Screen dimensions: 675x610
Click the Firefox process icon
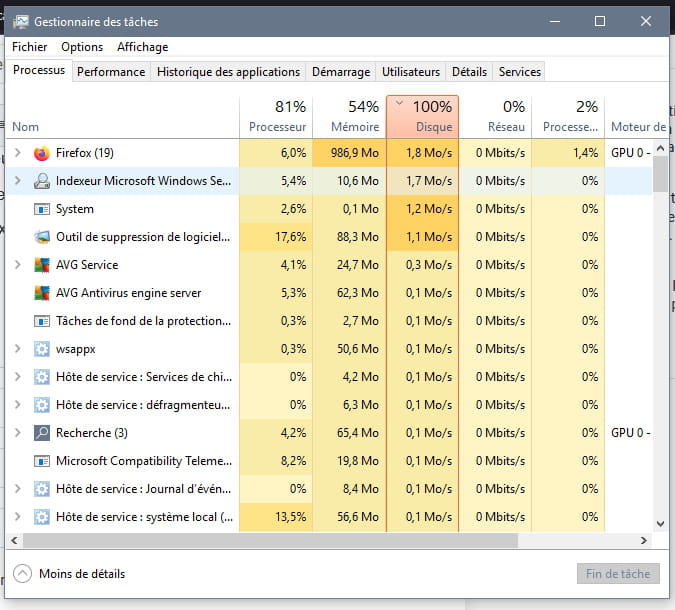42,153
